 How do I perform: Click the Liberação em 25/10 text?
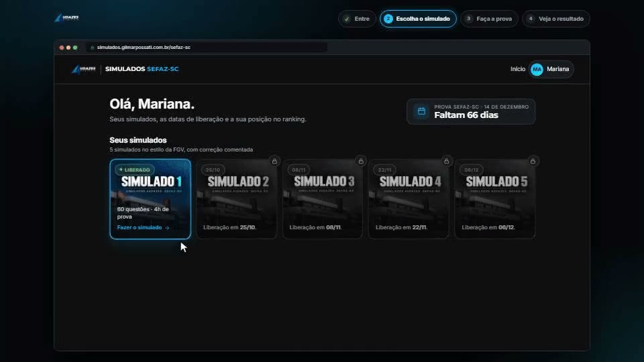point(229,227)
